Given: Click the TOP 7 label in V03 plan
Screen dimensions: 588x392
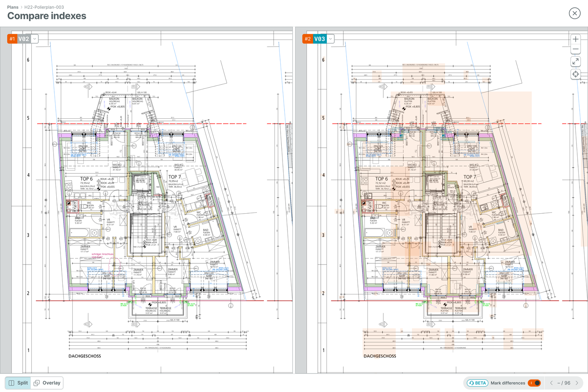Looking at the screenshot, I should coord(470,177).
